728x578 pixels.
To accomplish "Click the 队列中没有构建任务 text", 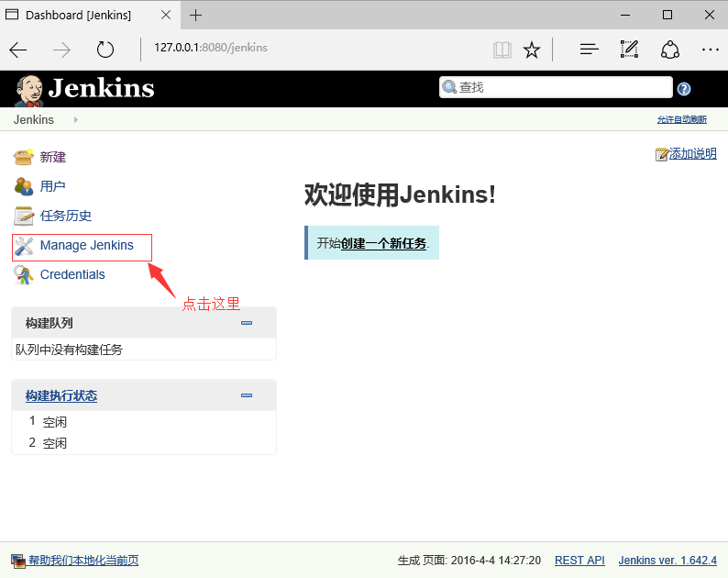I will (x=69, y=350).
